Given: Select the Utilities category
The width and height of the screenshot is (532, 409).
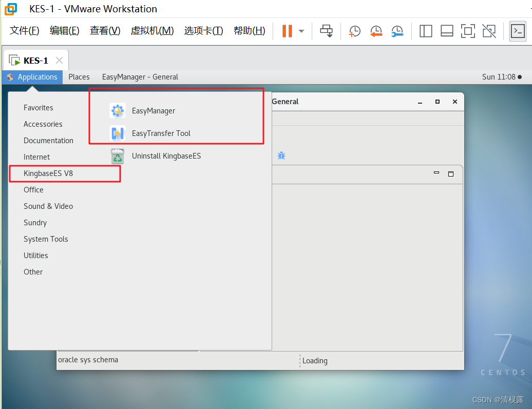Looking at the screenshot, I should [x=35, y=256].
